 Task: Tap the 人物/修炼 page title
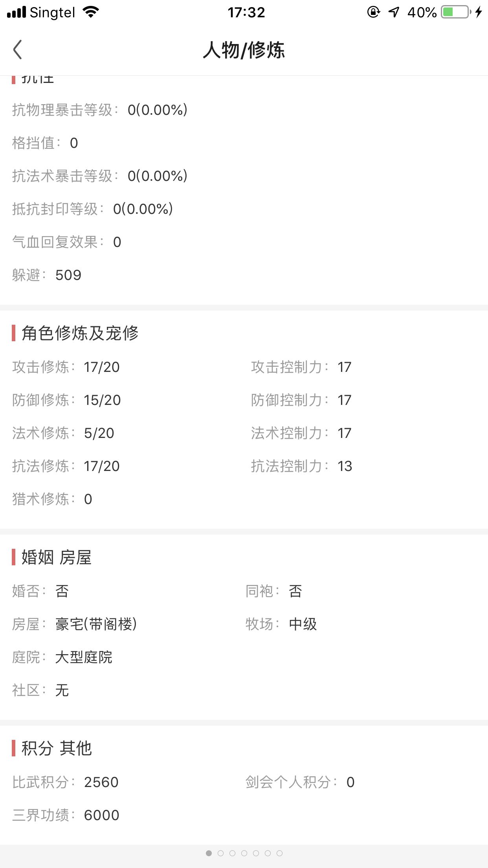pos(244,50)
